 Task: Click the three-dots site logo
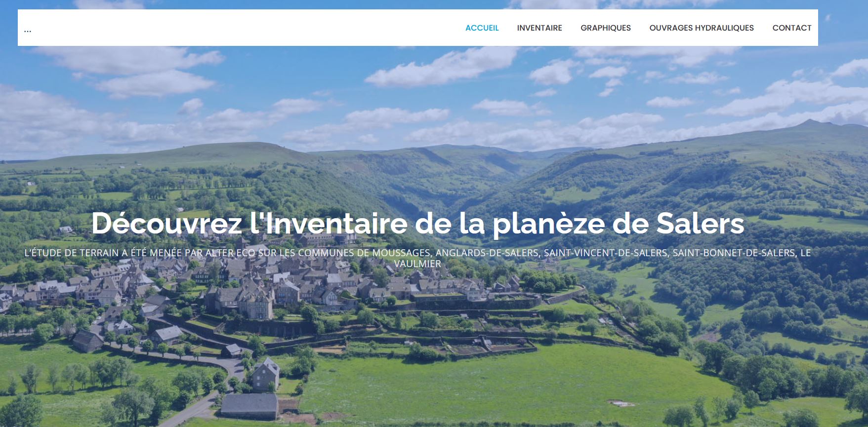[x=28, y=30]
